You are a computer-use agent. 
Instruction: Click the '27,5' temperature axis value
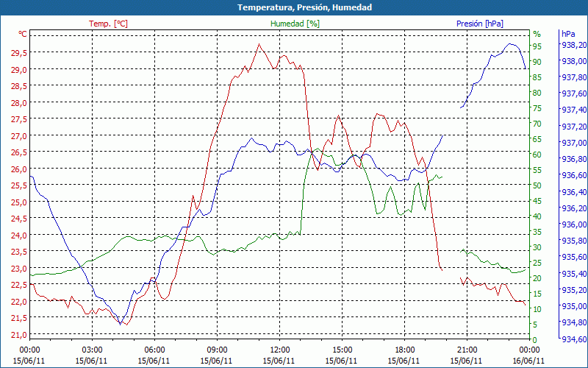coord(19,119)
